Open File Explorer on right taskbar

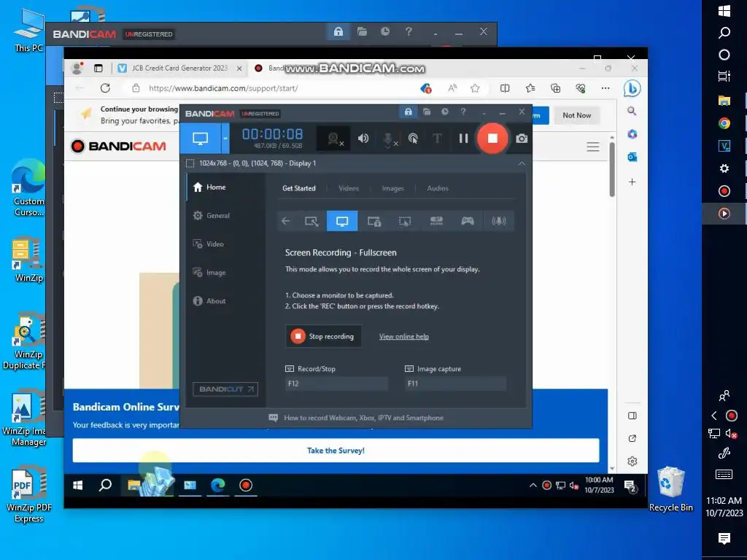[x=724, y=101]
